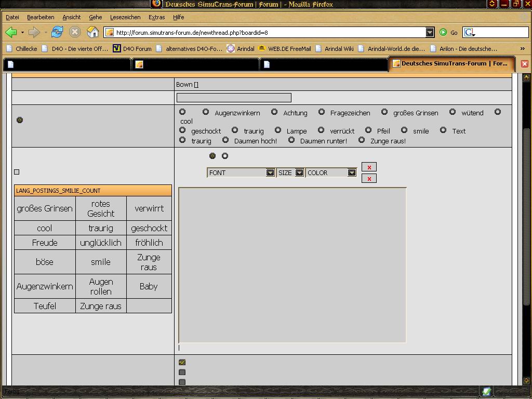
Task: Open the WEB.DE FreeMail bookmark
Action: [x=284, y=49]
